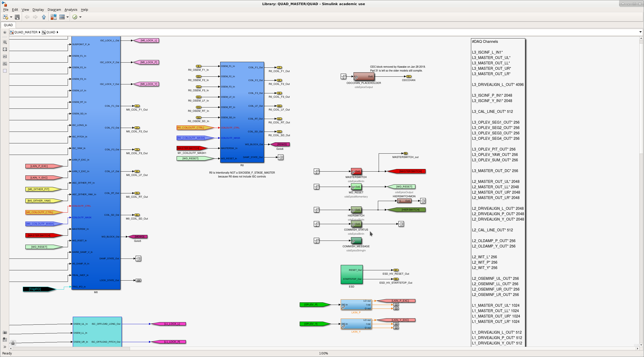Open the Display menu
The width and height of the screenshot is (644, 357).
coord(38,10)
